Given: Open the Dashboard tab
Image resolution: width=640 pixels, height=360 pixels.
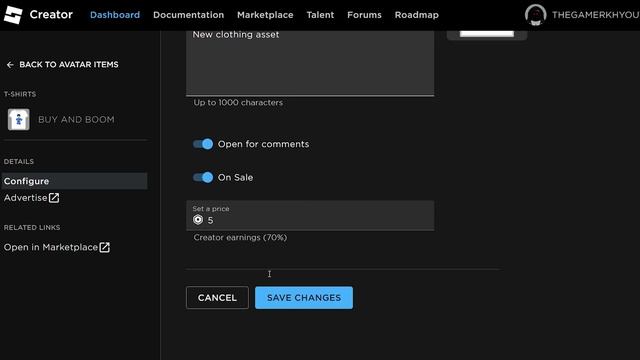Looking at the screenshot, I should coord(115,15).
